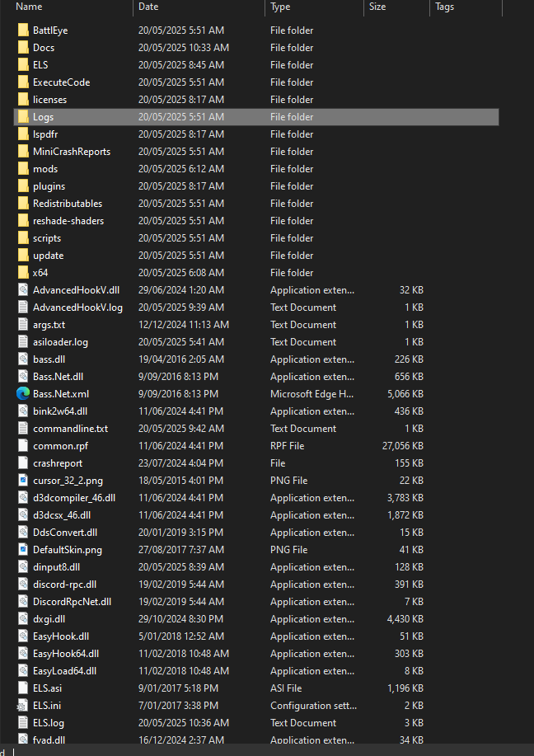
Task: Select commandline.txt file name
Action: tap(70, 429)
